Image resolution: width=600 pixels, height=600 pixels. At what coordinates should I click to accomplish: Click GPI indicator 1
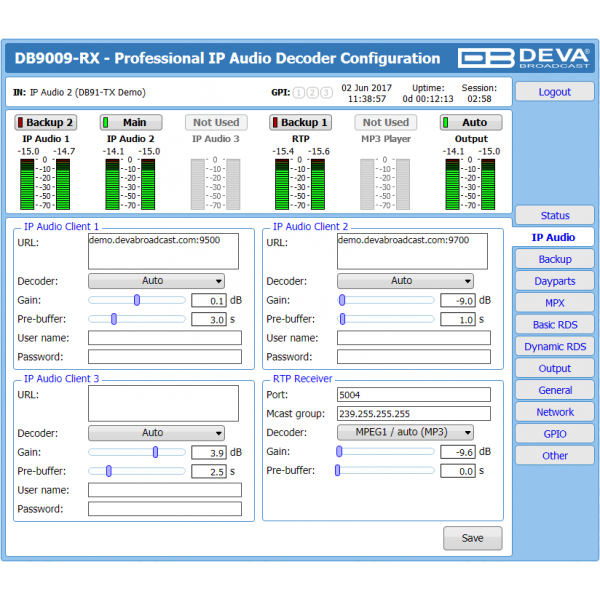(x=299, y=93)
